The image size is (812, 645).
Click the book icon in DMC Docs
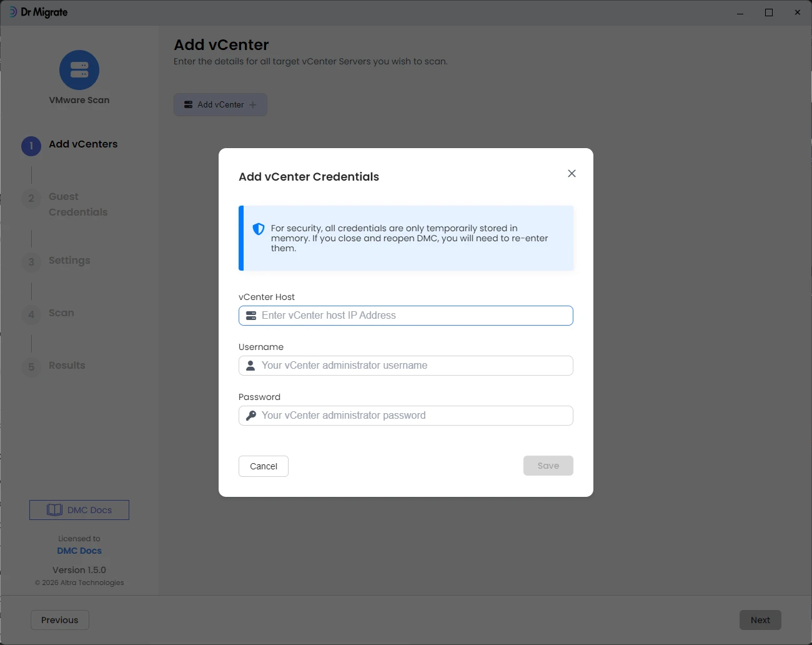pyautogui.click(x=54, y=510)
